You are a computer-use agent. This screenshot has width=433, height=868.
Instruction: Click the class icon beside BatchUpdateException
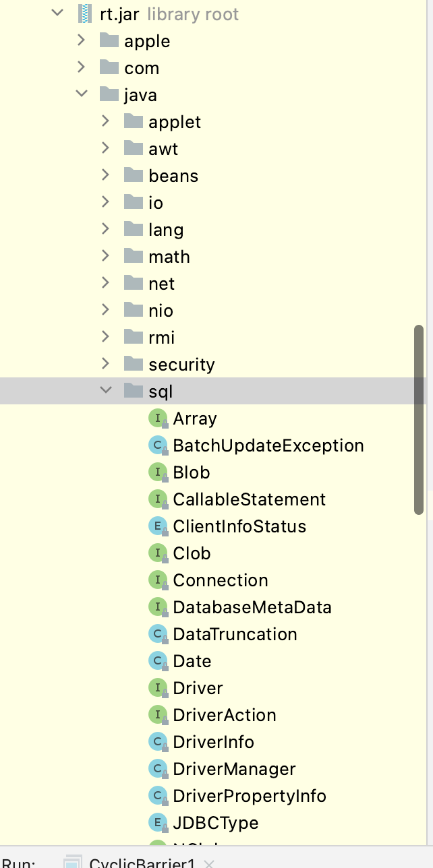[157, 445]
